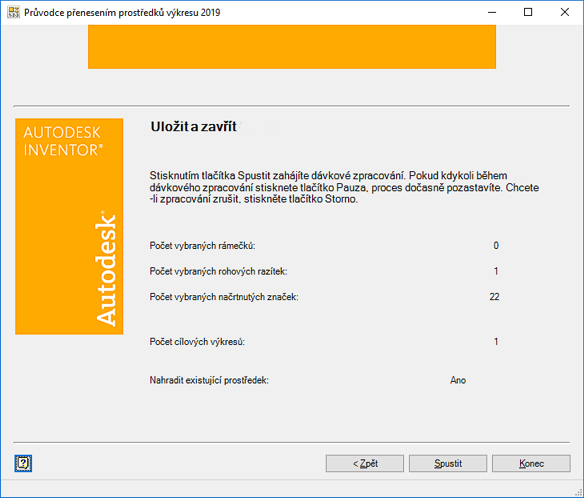
Task: Click the value 22 for načrtnutých značek
Action: pyautogui.click(x=494, y=296)
